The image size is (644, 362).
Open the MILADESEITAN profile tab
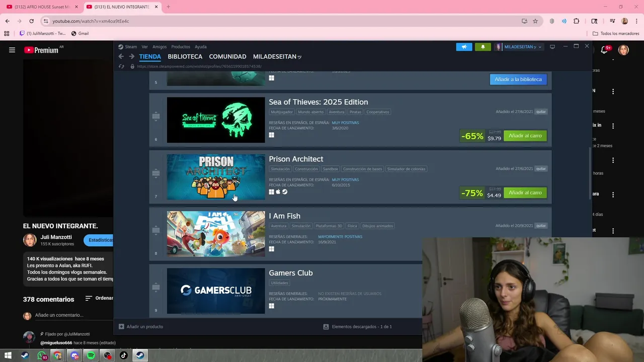(277, 57)
